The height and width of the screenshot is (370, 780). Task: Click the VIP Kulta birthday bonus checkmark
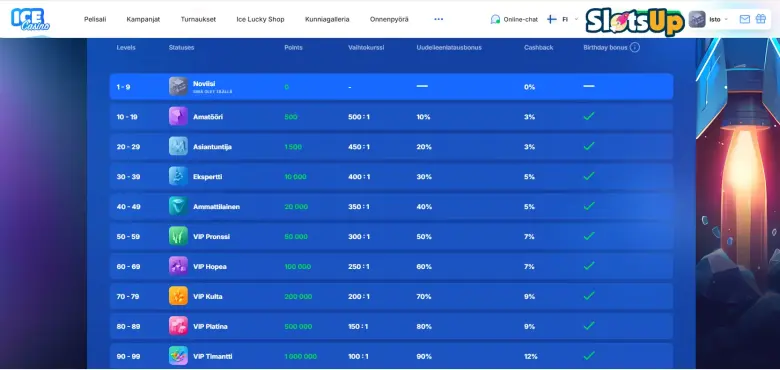589,295
